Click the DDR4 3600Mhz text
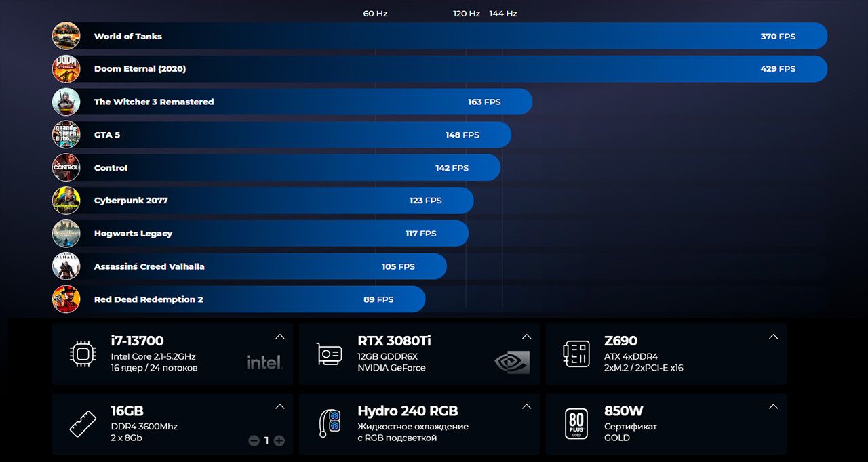Image resolution: width=868 pixels, height=462 pixels. coord(144,427)
